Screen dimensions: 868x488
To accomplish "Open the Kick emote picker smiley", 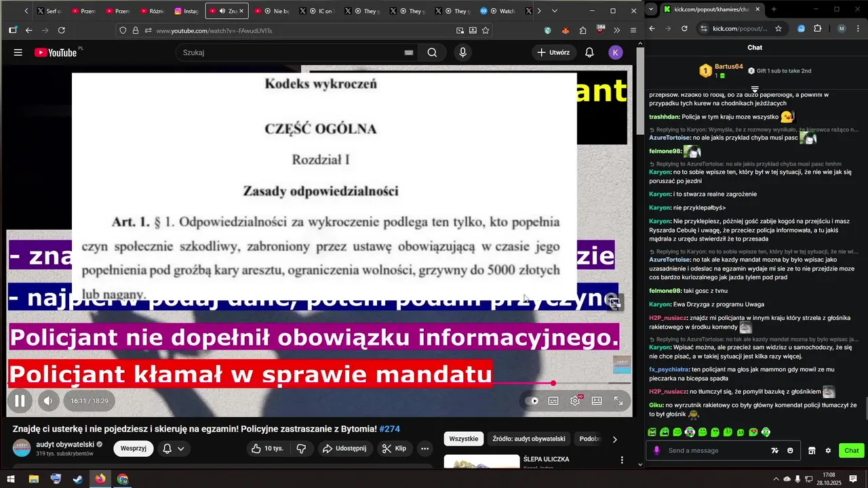I will point(790,451).
